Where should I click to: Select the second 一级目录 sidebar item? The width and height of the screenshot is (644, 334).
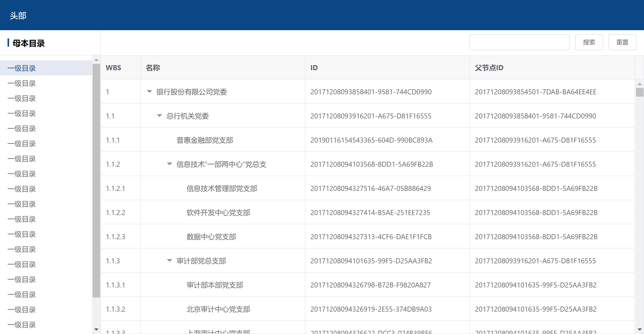click(x=22, y=83)
